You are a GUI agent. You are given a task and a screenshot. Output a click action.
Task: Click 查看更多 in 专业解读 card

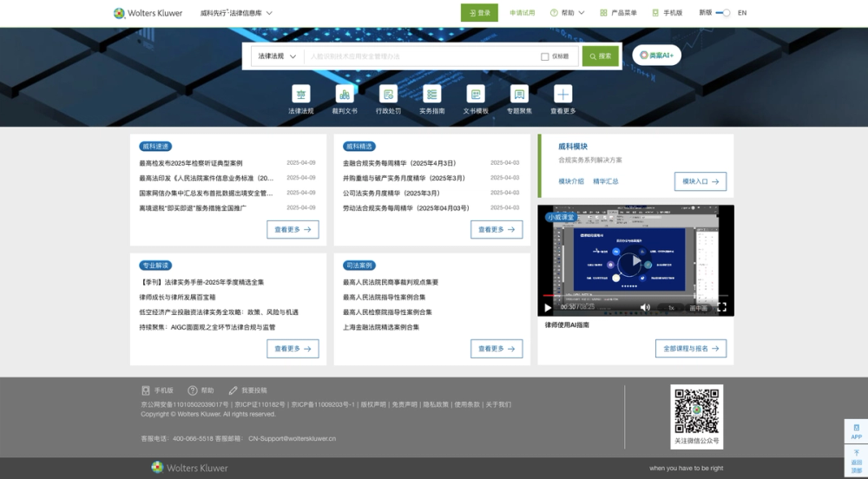pos(293,349)
